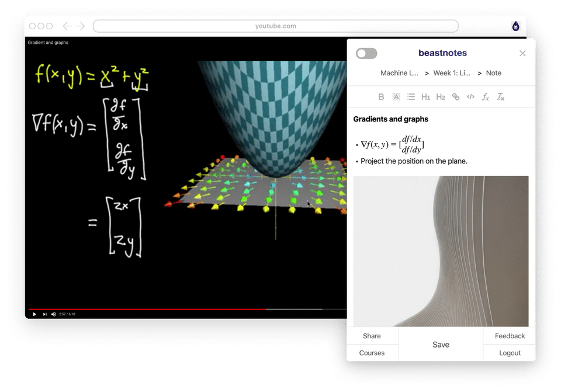Skip to the next video

click(45, 314)
